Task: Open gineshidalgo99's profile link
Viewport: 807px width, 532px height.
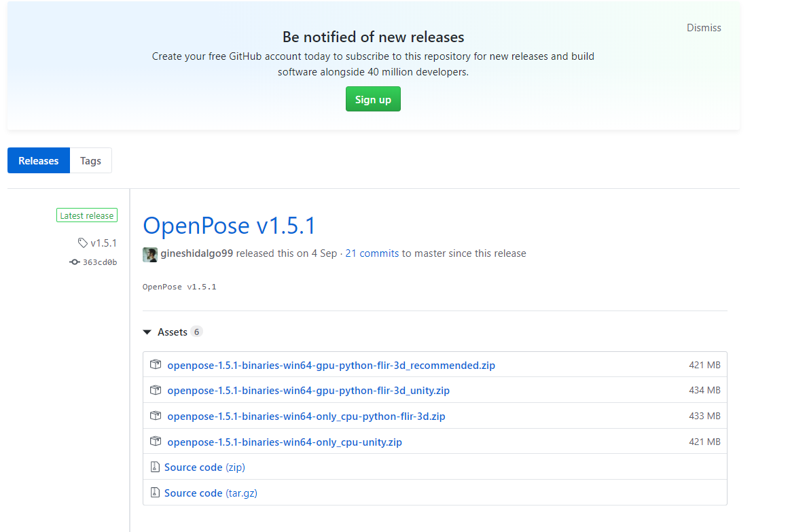Action: click(196, 253)
